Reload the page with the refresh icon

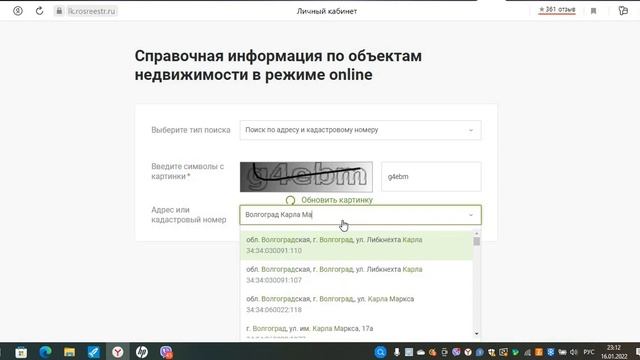[39, 11]
